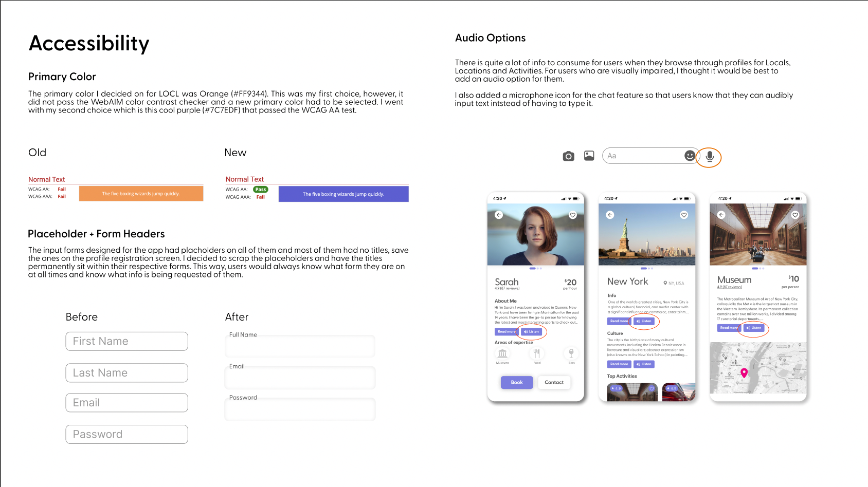Click Listen on the Museum screen

tap(754, 328)
